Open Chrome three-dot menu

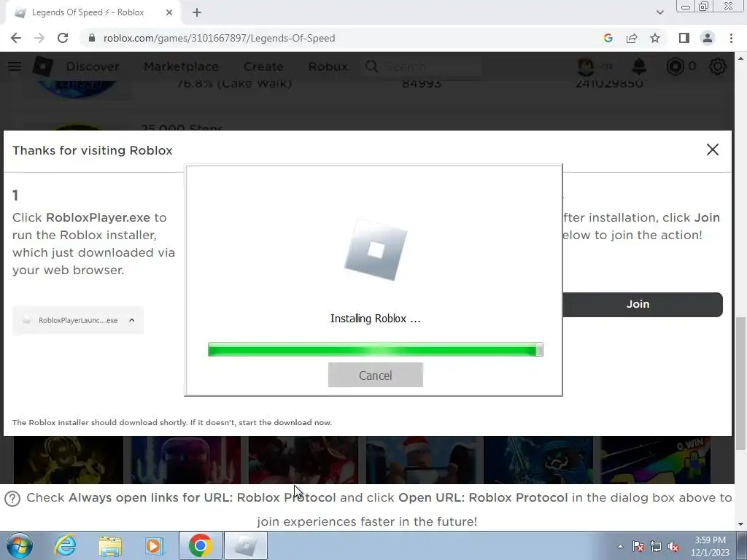pyautogui.click(x=731, y=38)
